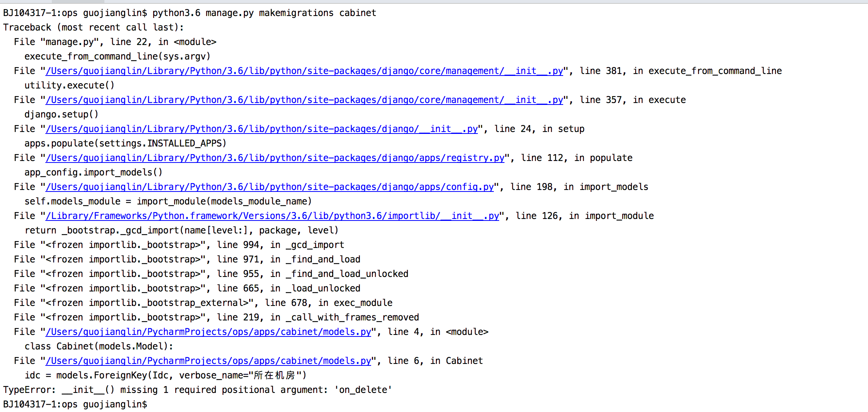The height and width of the screenshot is (412, 868).
Task: Click the manage.py line 22 file reference
Action: [x=114, y=42]
